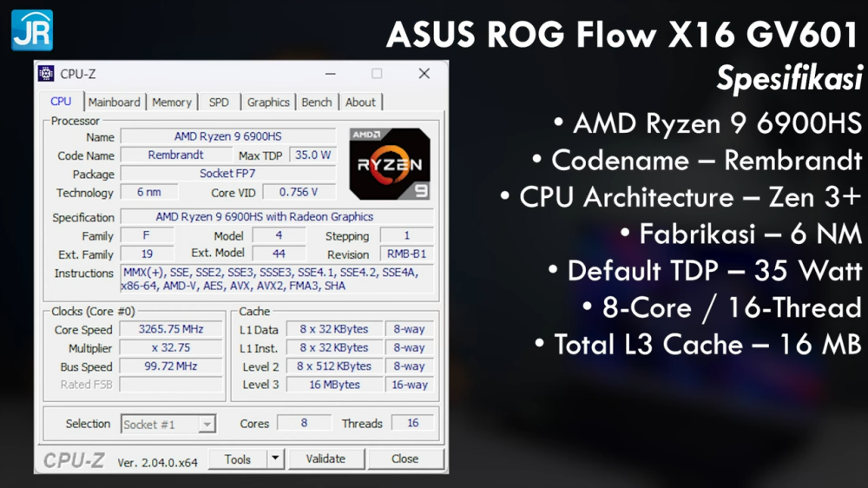This screenshot has height=488, width=868.
Task: Click the Max TDP value 35.0 W
Action: [312, 155]
